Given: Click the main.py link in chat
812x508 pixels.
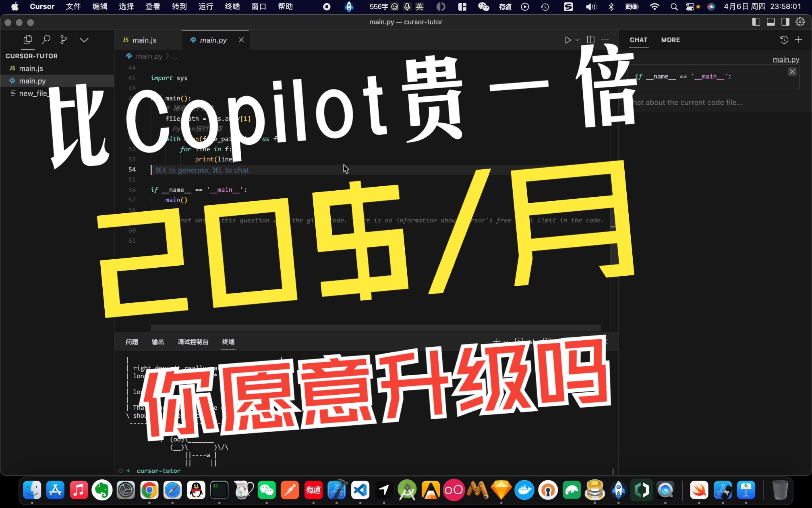Looking at the screenshot, I should pos(785,60).
